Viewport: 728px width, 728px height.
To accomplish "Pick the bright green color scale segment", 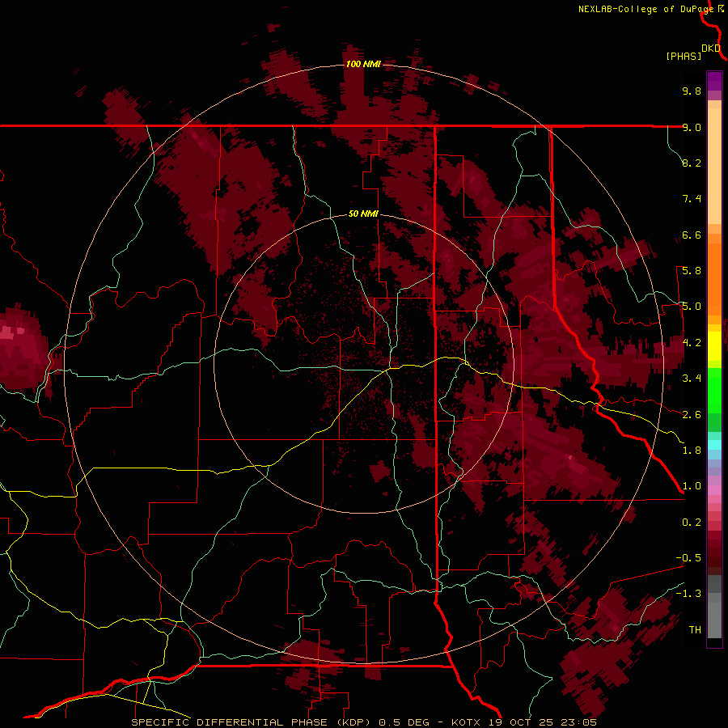I will tap(714, 390).
